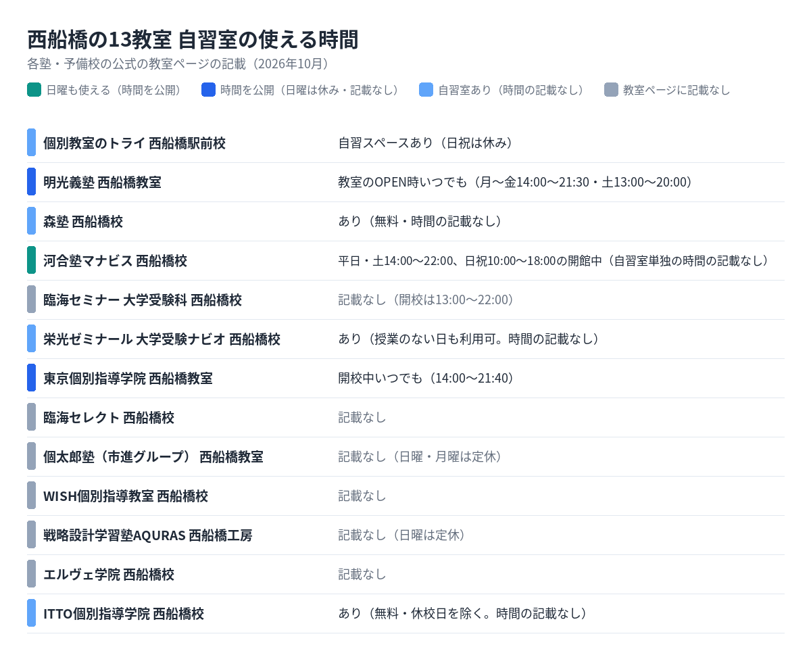Select the row 臨海セミナー 大学受験科 西船橋校

[x=405, y=299]
